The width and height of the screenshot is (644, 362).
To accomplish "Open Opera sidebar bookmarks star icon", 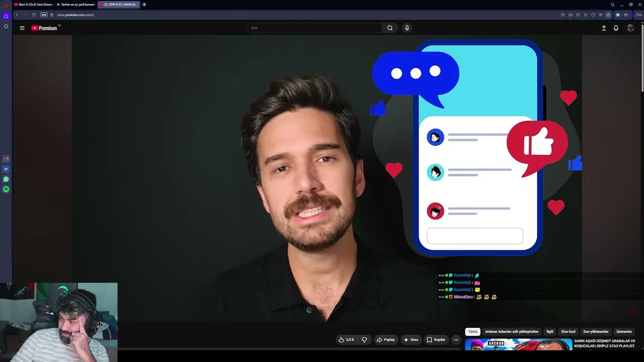I will [x=6, y=26].
